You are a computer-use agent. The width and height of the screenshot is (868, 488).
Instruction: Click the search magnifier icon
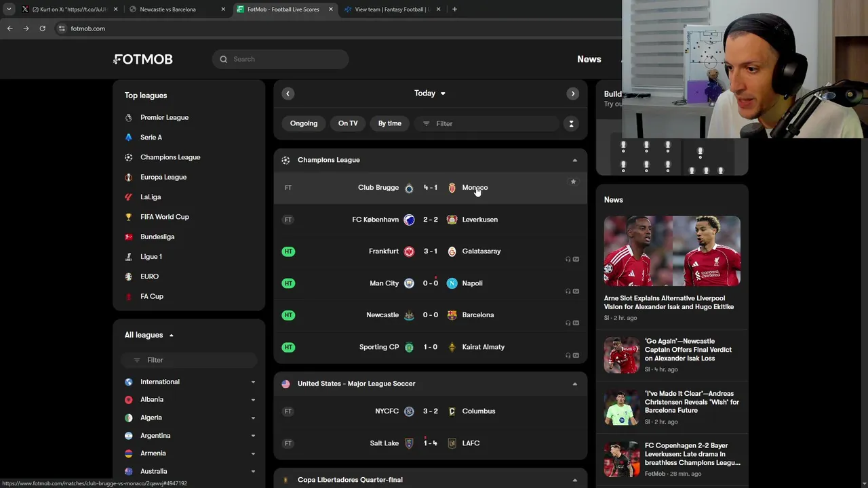click(224, 59)
